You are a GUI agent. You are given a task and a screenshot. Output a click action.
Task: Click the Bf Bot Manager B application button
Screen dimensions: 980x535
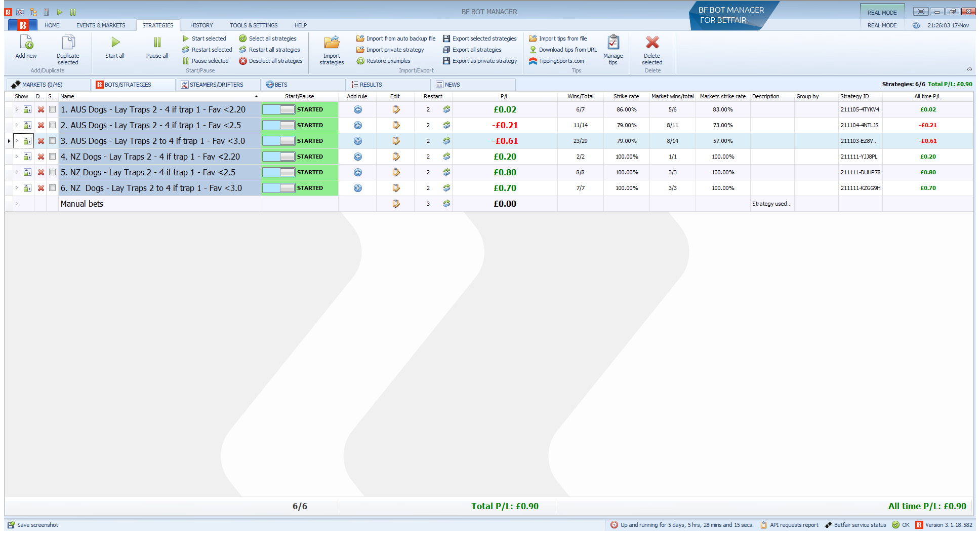point(23,25)
